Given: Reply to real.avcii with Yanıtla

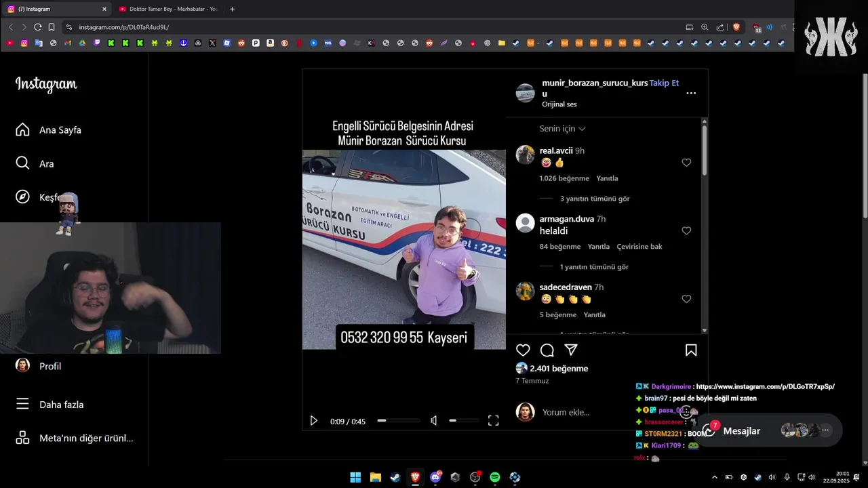Looking at the screenshot, I should click(x=607, y=178).
